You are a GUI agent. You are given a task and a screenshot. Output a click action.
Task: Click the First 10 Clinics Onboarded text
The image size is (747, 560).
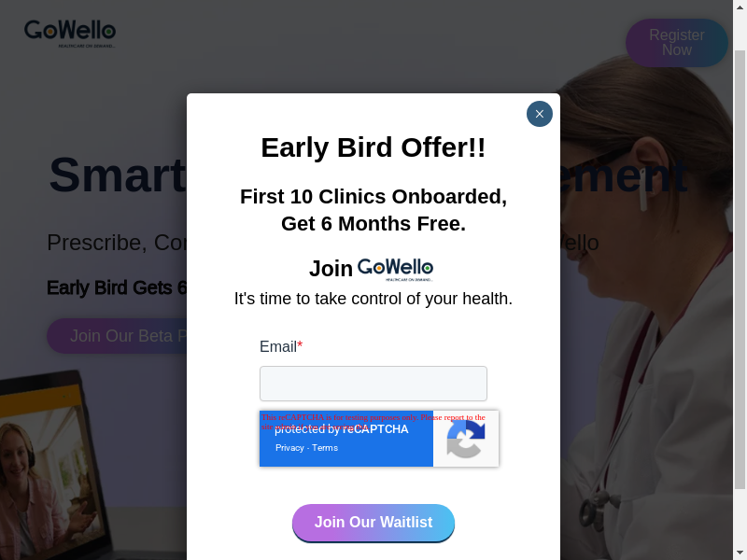[x=373, y=197]
